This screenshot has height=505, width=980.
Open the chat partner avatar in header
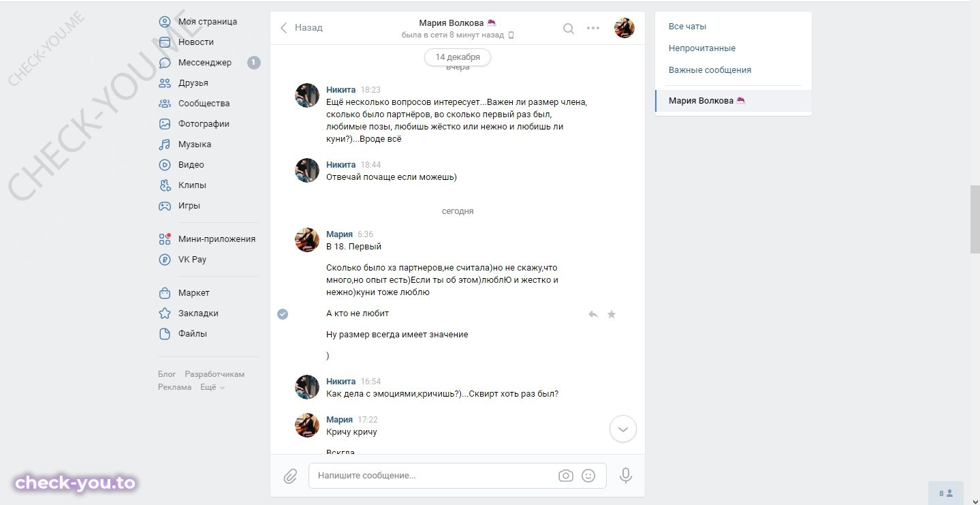tap(625, 28)
